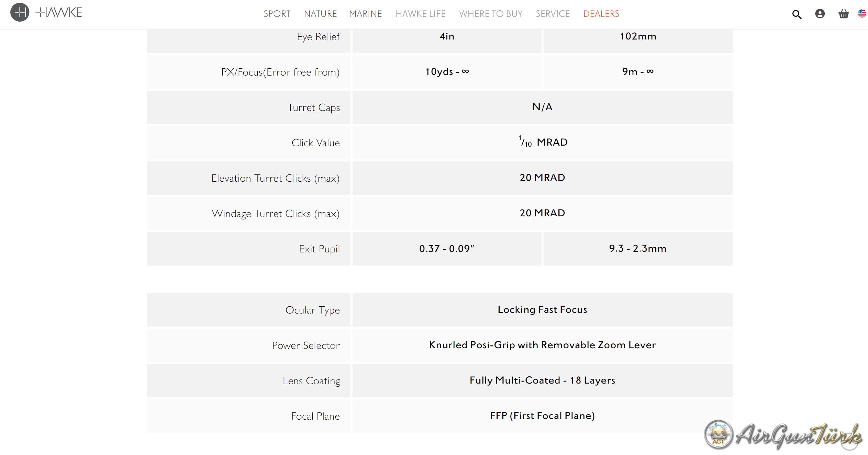Click the FFP (First Focal Plane) value
The image size is (868, 455).
542,416
